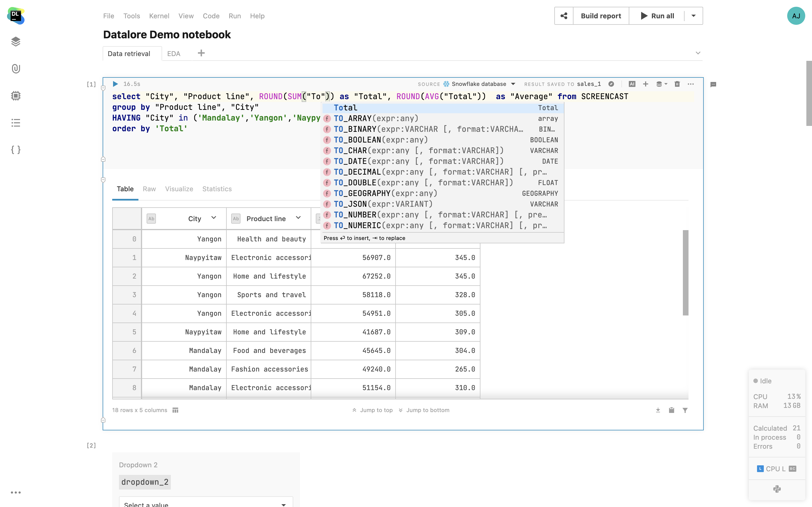812x507 pixels.
Task: Click the Build report button
Action: point(601,16)
